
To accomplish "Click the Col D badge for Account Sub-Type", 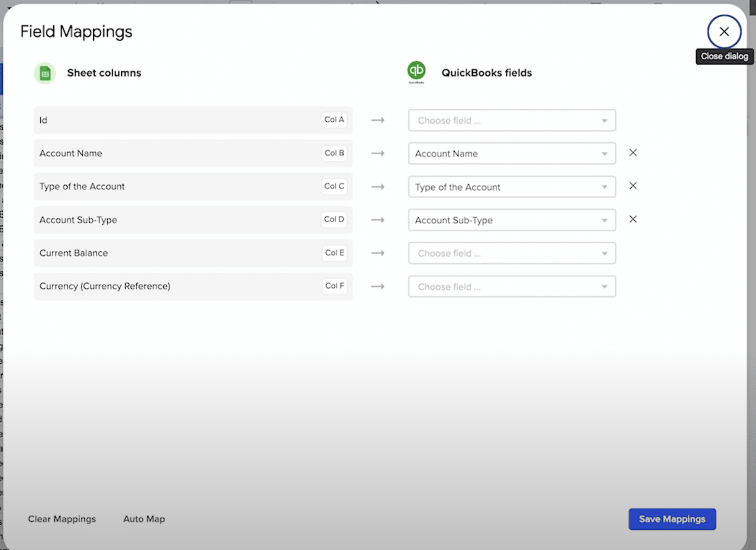I will (334, 219).
